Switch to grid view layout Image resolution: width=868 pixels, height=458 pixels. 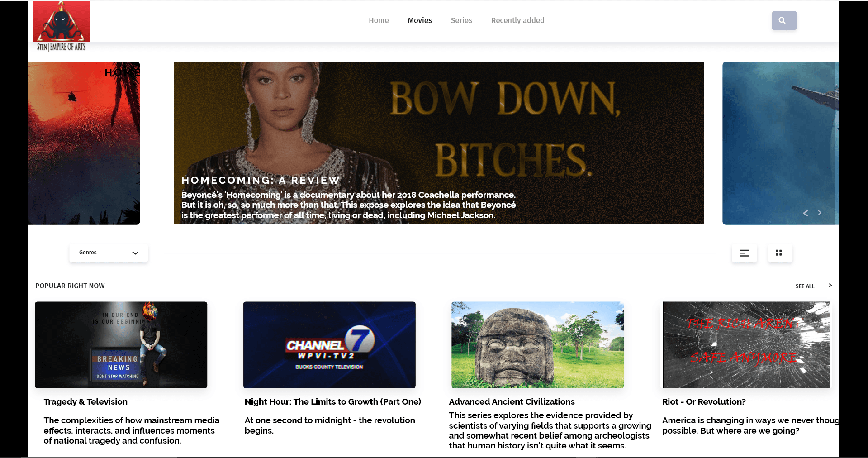click(780, 253)
